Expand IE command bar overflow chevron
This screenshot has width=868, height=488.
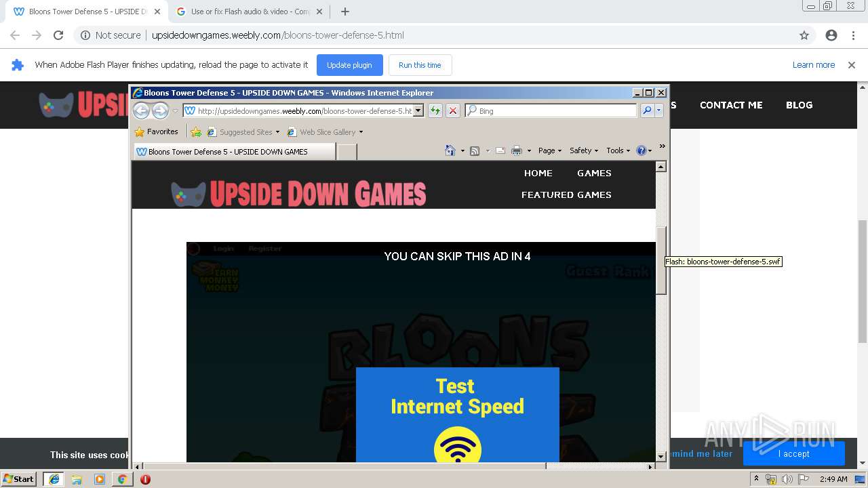[x=663, y=146]
